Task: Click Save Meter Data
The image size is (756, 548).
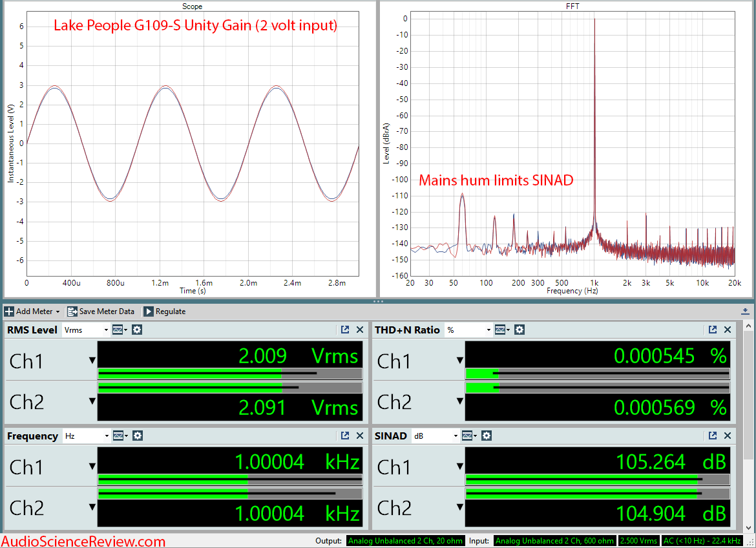Action: coord(101,311)
